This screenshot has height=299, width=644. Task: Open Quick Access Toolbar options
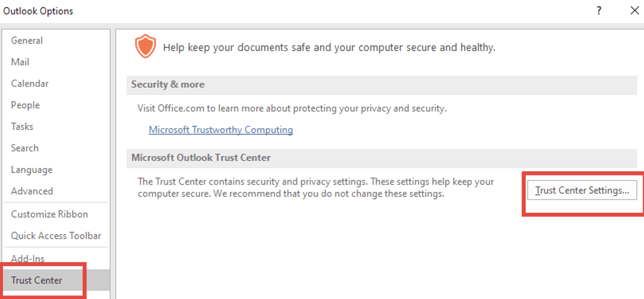[56, 236]
